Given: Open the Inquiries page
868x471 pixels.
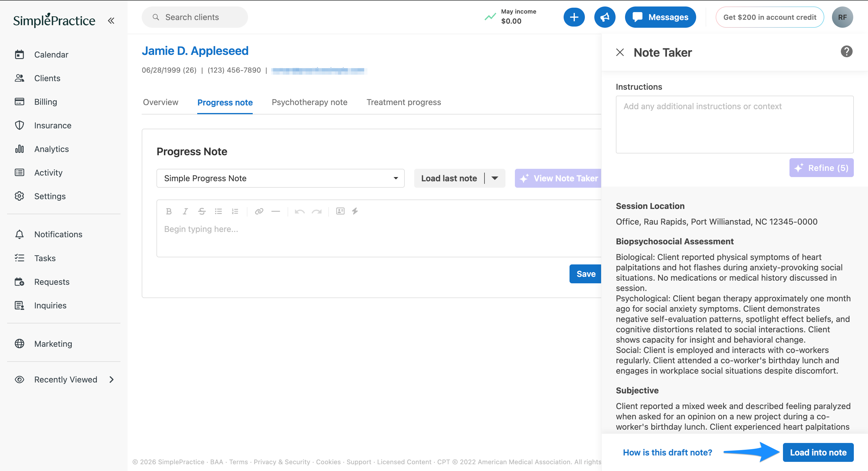Looking at the screenshot, I should (x=50, y=305).
